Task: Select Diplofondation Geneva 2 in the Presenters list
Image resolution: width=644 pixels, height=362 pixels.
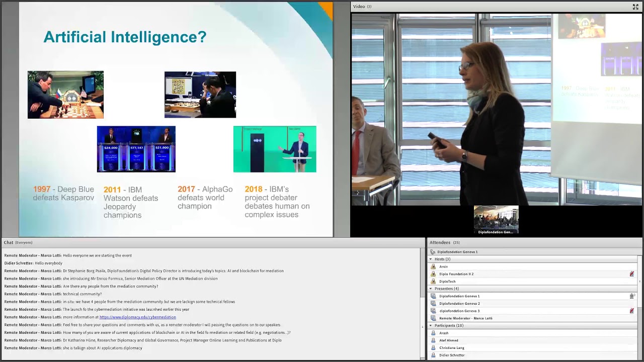Action: click(459, 304)
